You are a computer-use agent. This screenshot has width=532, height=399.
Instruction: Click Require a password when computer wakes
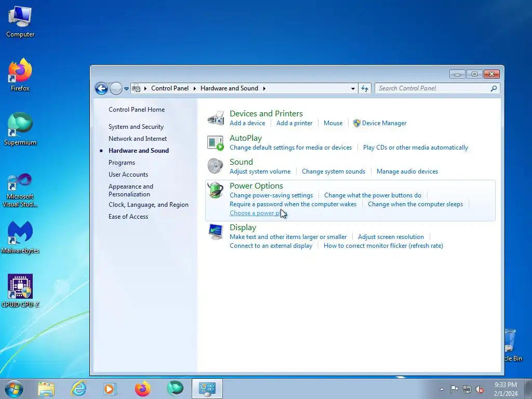click(293, 204)
